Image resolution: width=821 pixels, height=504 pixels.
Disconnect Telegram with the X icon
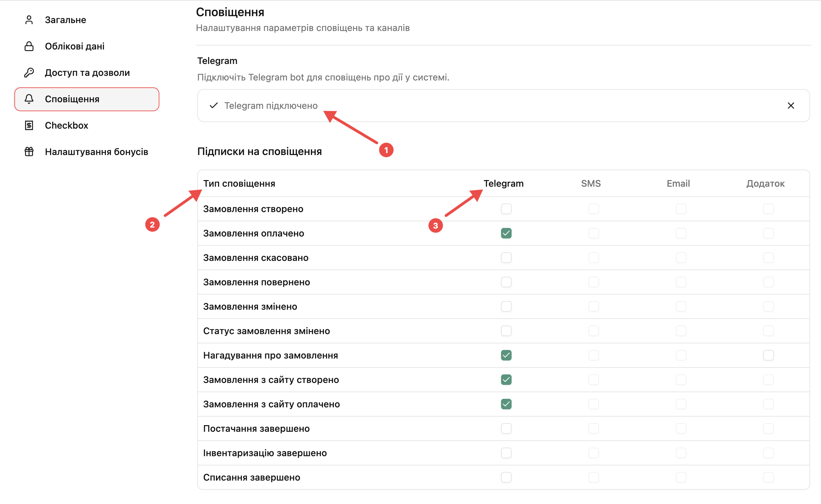click(791, 106)
